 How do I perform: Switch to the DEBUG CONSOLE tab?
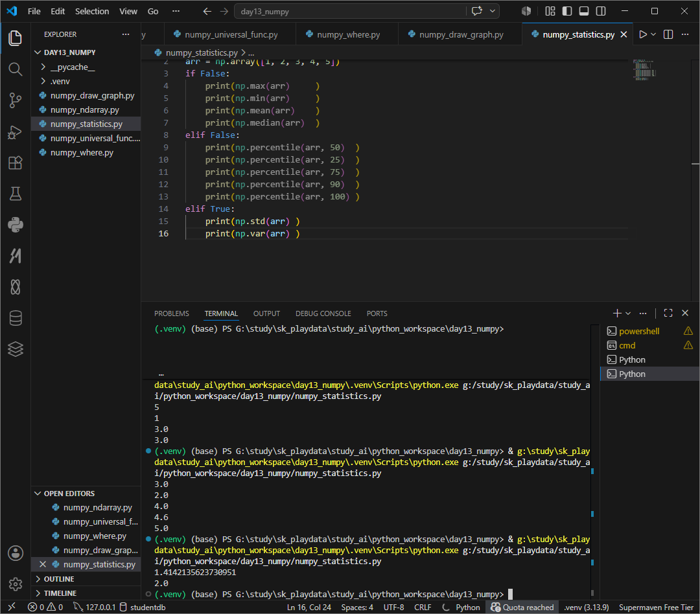[x=323, y=313]
